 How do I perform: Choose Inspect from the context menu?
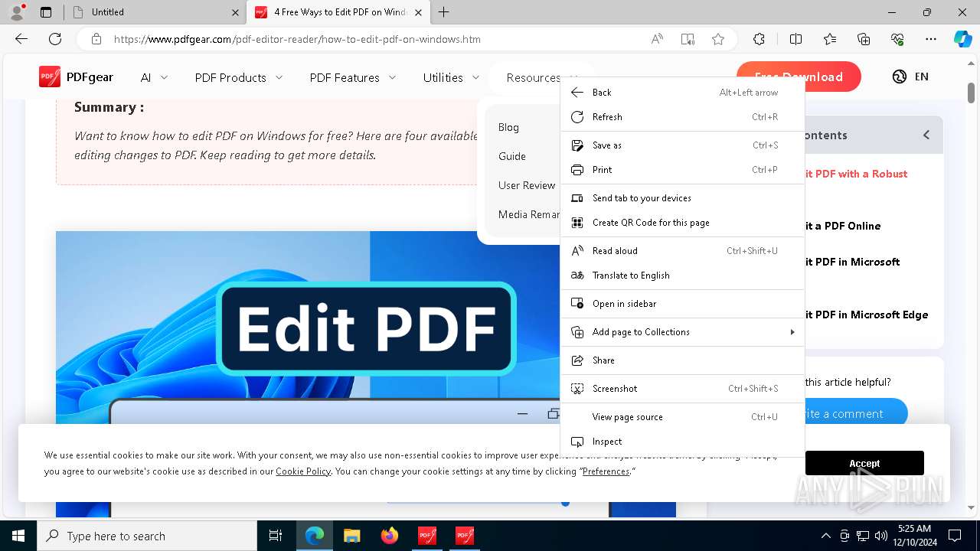click(683, 442)
